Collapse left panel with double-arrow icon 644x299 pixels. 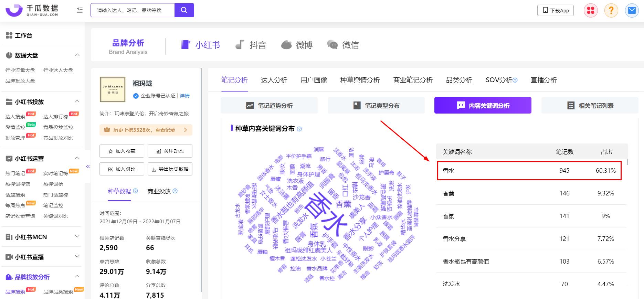pyautogui.click(x=88, y=167)
